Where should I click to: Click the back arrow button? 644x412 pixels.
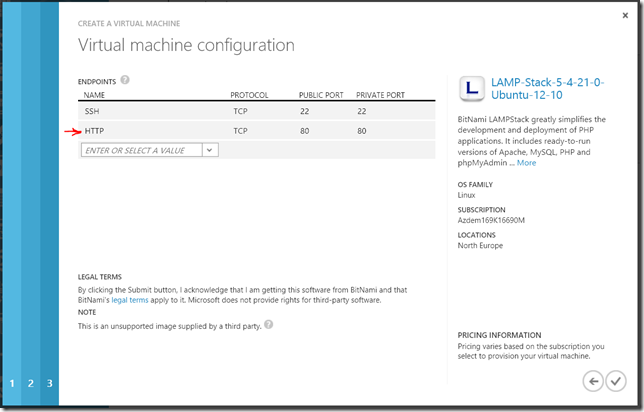point(593,381)
